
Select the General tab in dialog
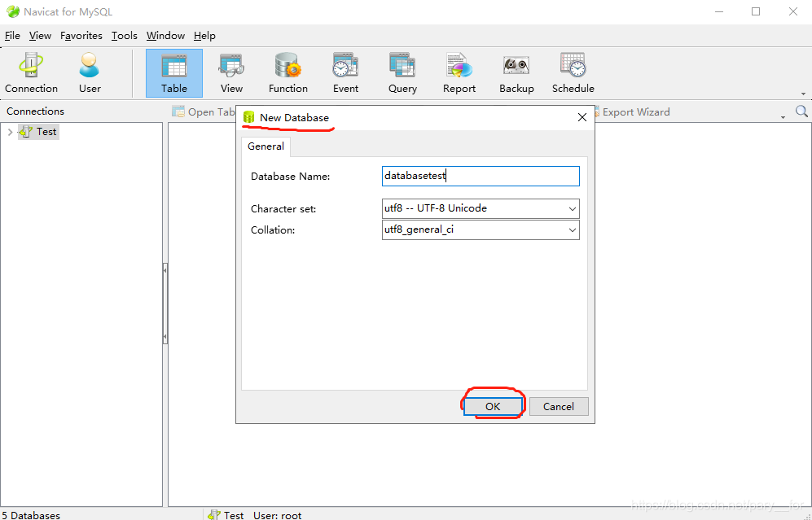pyautogui.click(x=266, y=146)
